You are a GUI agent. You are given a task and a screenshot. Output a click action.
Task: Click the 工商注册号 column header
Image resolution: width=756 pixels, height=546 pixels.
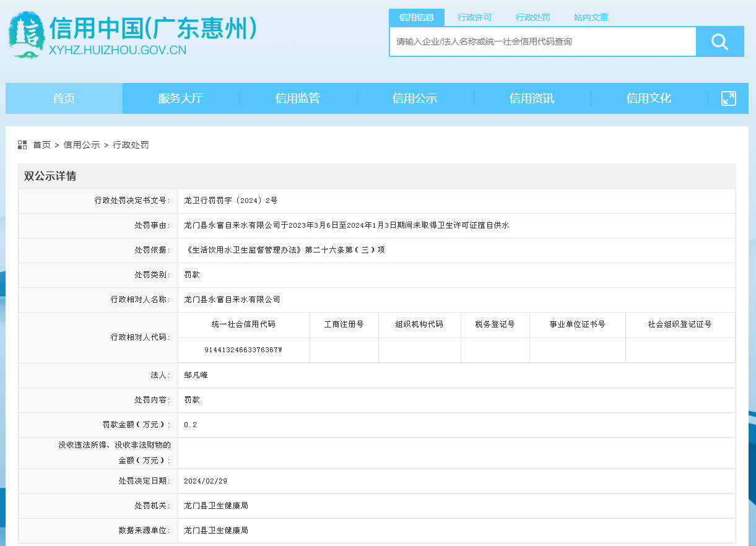pyautogui.click(x=344, y=324)
